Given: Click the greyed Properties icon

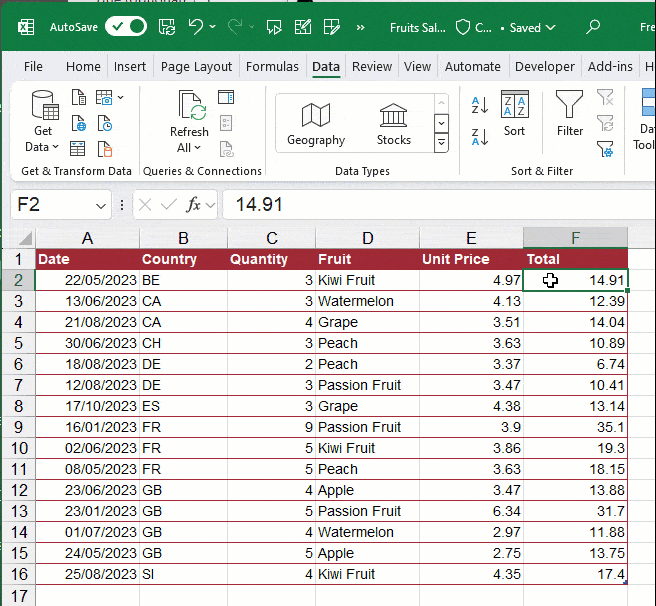Looking at the screenshot, I should (x=226, y=123).
